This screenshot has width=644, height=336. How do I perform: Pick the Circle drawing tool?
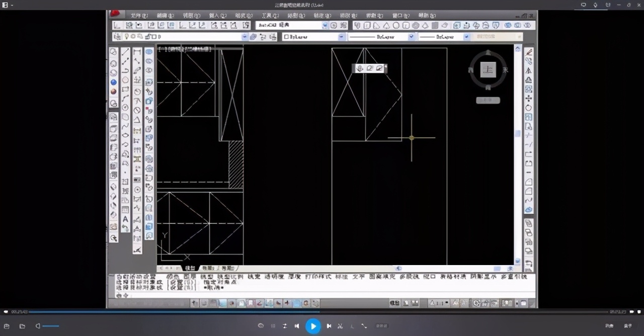(x=125, y=79)
